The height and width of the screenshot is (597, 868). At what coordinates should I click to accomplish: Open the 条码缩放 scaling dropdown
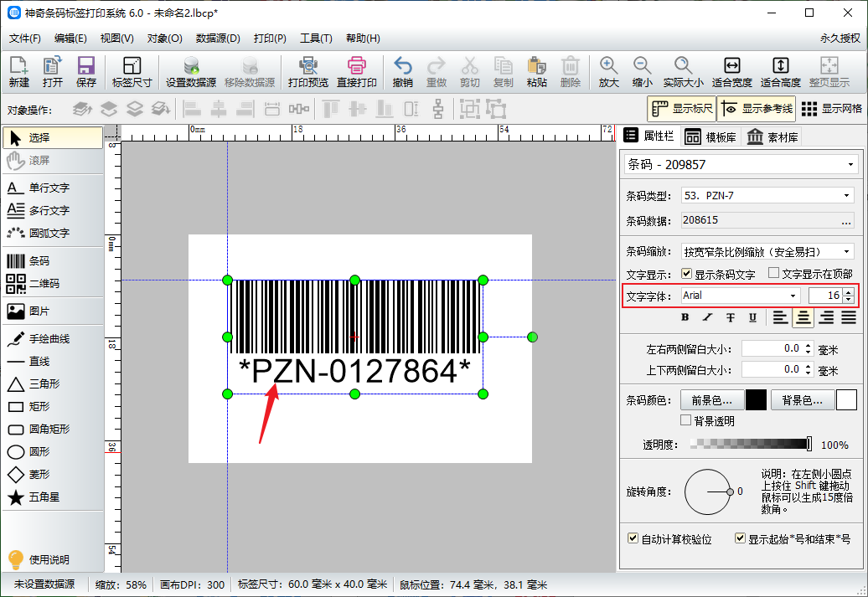(846, 252)
